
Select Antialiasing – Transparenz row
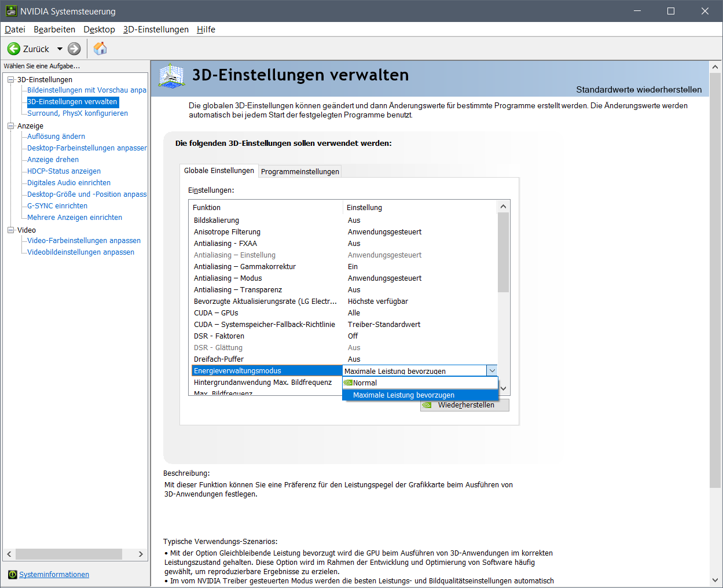point(344,290)
